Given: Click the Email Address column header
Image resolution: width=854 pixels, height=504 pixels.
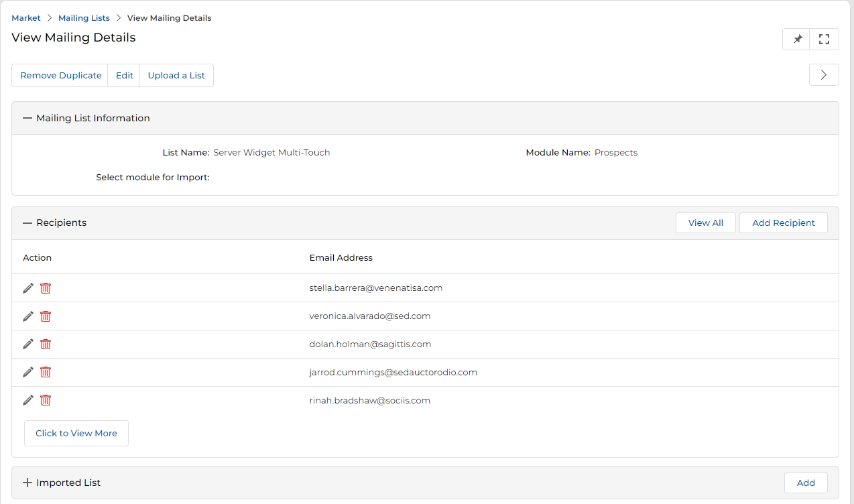Looking at the screenshot, I should pos(341,257).
